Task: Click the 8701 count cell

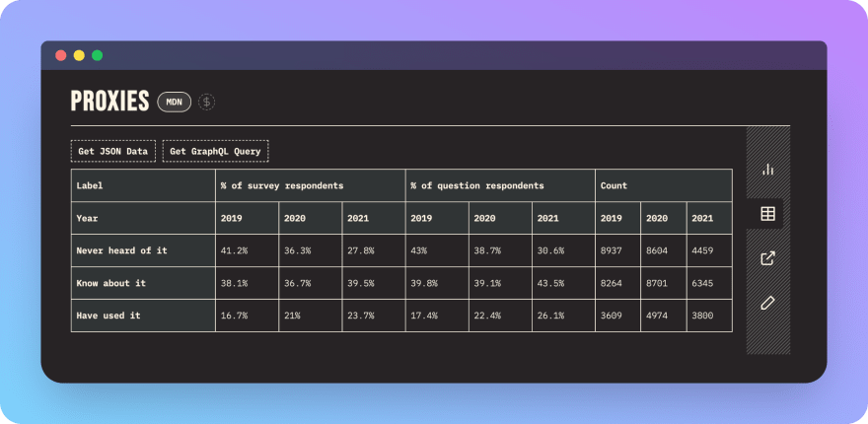Action: pyautogui.click(x=664, y=283)
